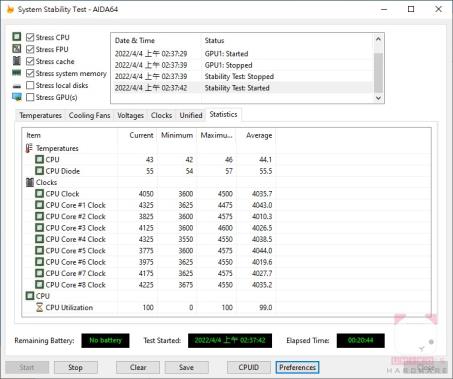Screen dimensions: 453x379
Task: Open the Clocks tab
Action: (161, 115)
